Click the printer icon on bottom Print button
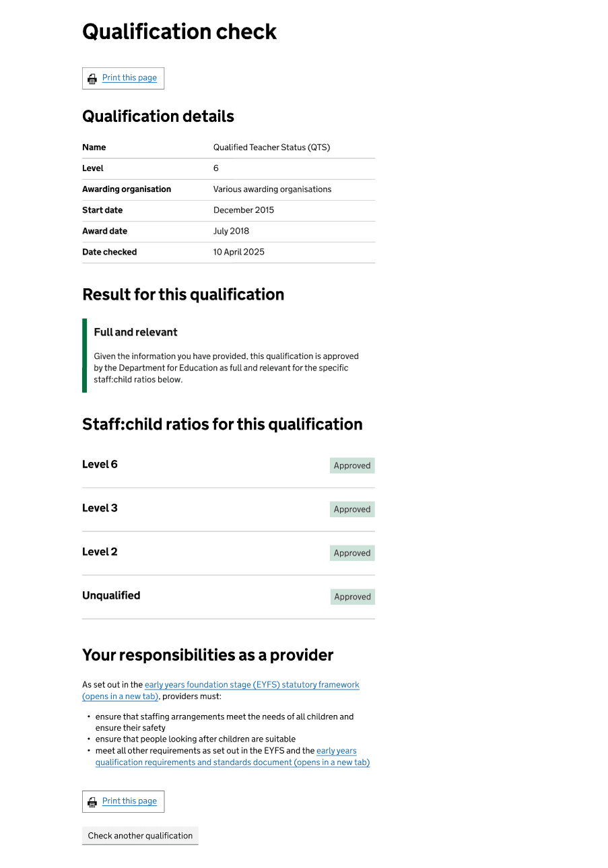The width and height of the screenshot is (608, 868). [92, 801]
